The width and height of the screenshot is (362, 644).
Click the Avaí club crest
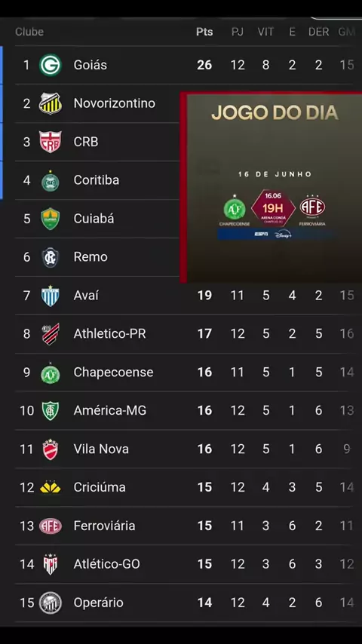click(50, 296)
